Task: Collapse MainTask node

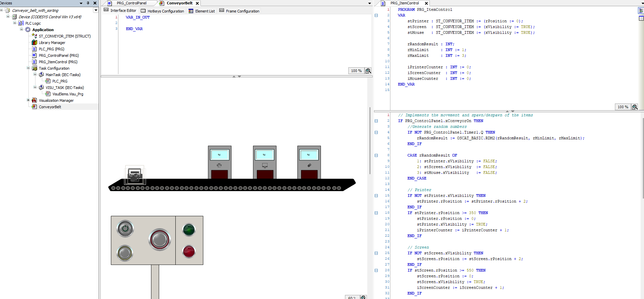Action: [x=35, y=74]
